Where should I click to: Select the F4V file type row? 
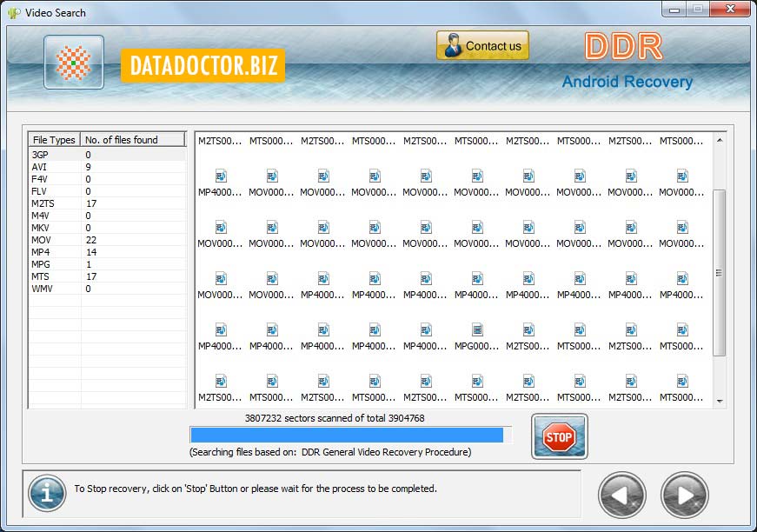[x=107, y=179]
